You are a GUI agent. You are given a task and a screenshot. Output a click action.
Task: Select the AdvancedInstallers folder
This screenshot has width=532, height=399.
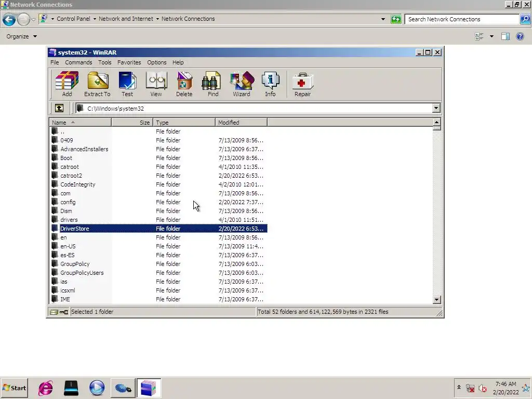pyautogui.click(x=158, y=149)
